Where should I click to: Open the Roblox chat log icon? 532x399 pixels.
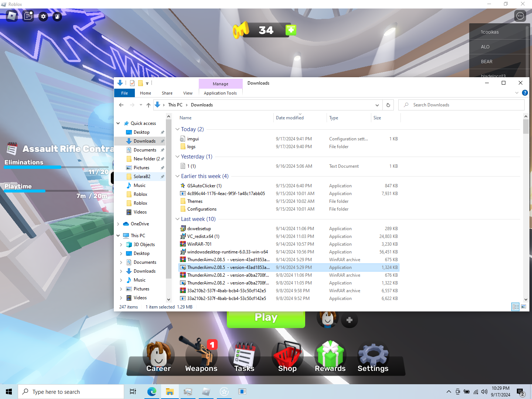(28, 16)
